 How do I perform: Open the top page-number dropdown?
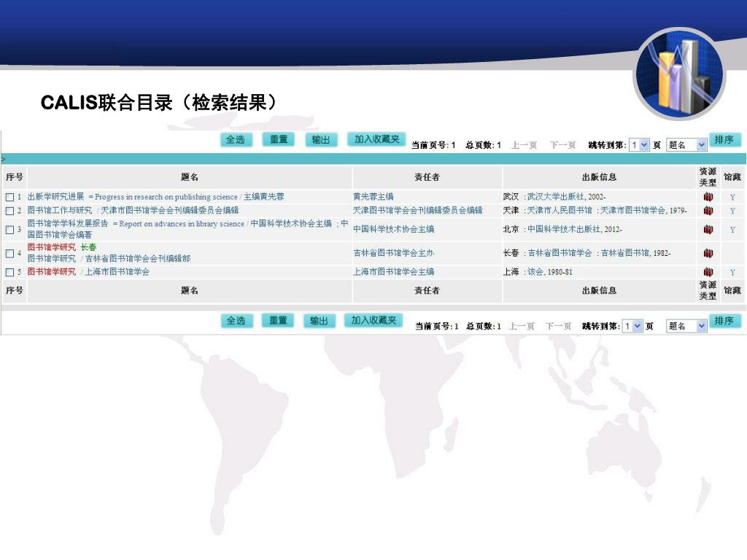point(639,145)
